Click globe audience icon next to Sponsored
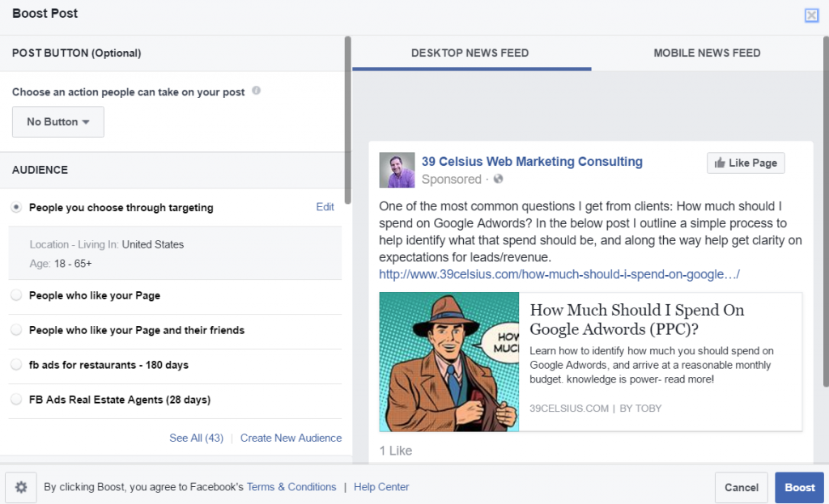The height and width of the screenshot is (504, 829). click(x=498, y=179)
